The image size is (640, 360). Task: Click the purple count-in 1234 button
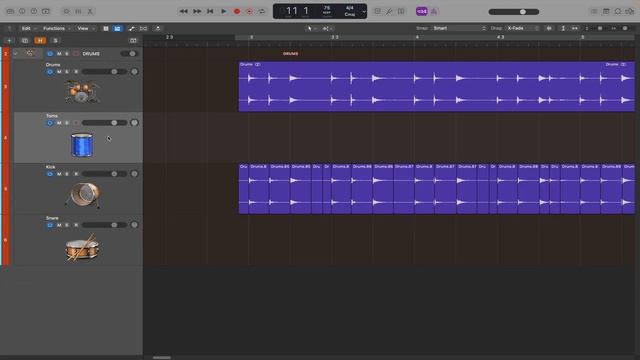(421, 11)
